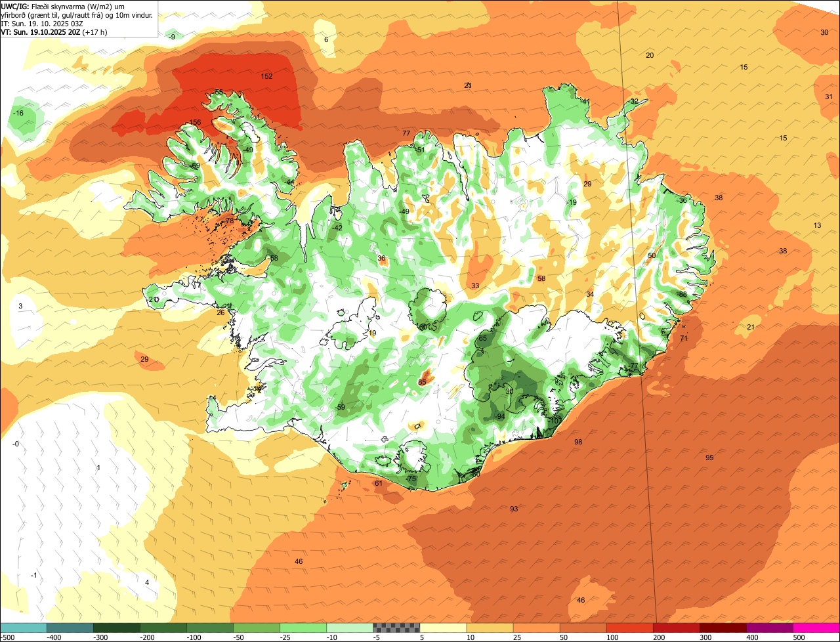Image resolution: width=840 pixels, height=642 pixels.
Task: Click the legend swatch labeled -50
Action: tap(257, 628)
